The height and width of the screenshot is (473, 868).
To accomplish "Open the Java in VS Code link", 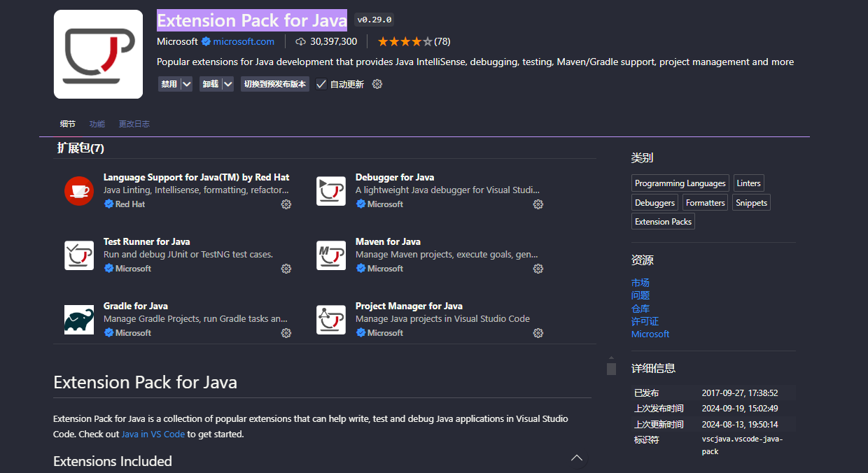I will click(153, 434).
